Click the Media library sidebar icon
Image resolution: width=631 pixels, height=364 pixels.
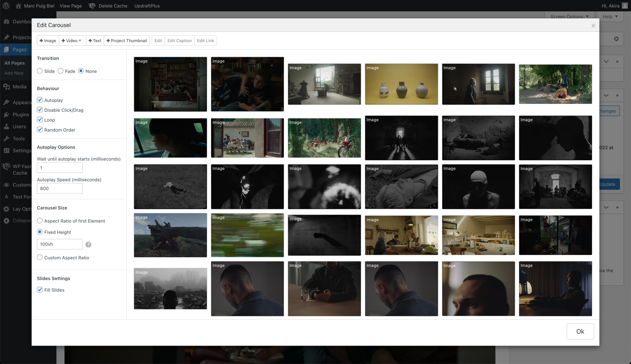click(x=7, y=87)
